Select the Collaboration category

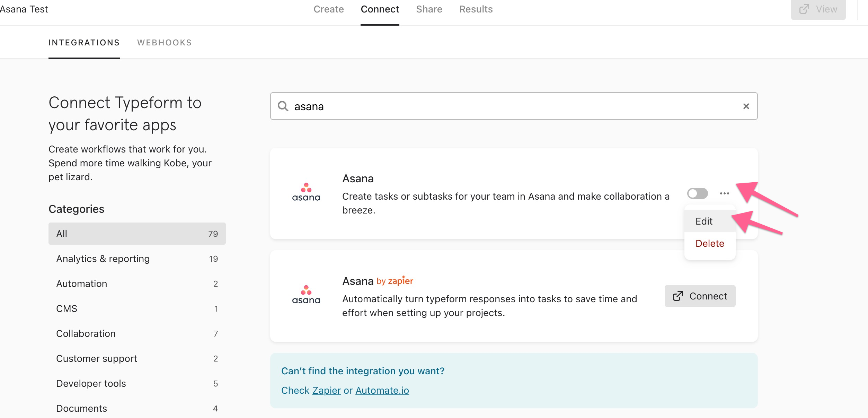click(137, 333)
